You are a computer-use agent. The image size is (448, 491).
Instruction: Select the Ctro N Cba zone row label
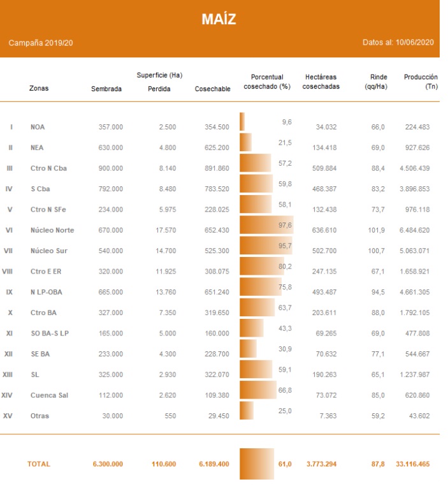click(x=48, y=168)
